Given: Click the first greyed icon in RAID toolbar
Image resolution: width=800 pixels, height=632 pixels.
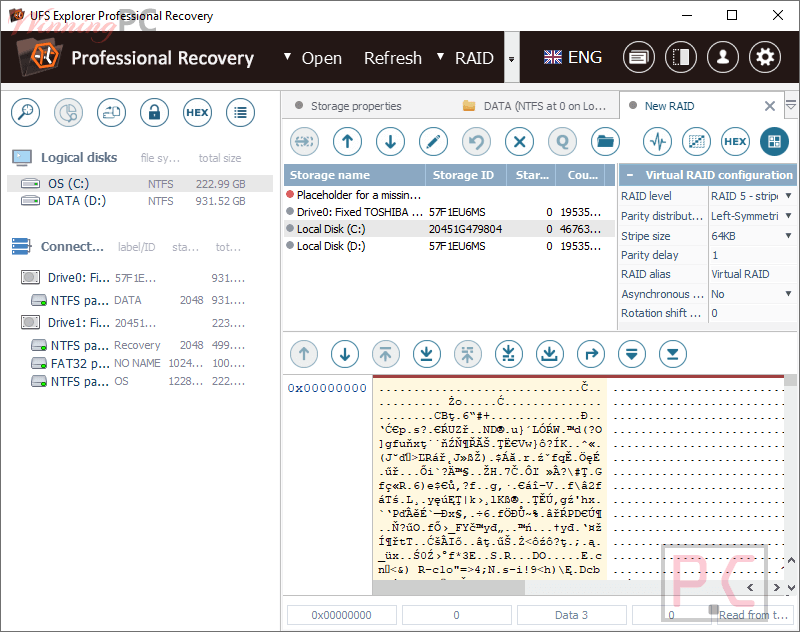Looking at the screenshot, I should tap(305, 141).
